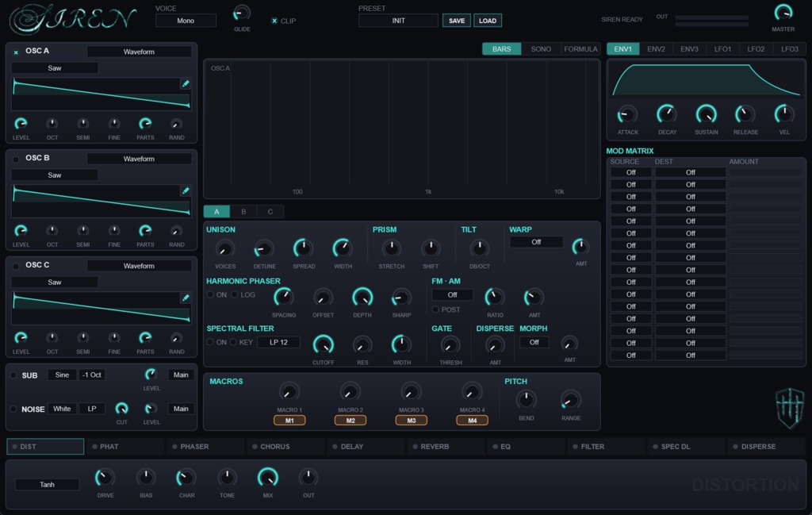Enable the SUB oscillator checkbox

coord(13,375)
